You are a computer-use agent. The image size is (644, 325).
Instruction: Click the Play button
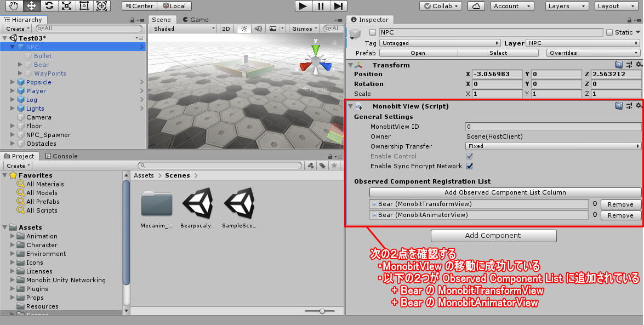click(x=303, y=5)
